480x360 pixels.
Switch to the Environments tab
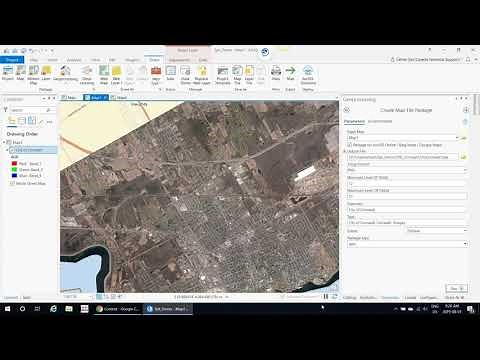point(380,121)
